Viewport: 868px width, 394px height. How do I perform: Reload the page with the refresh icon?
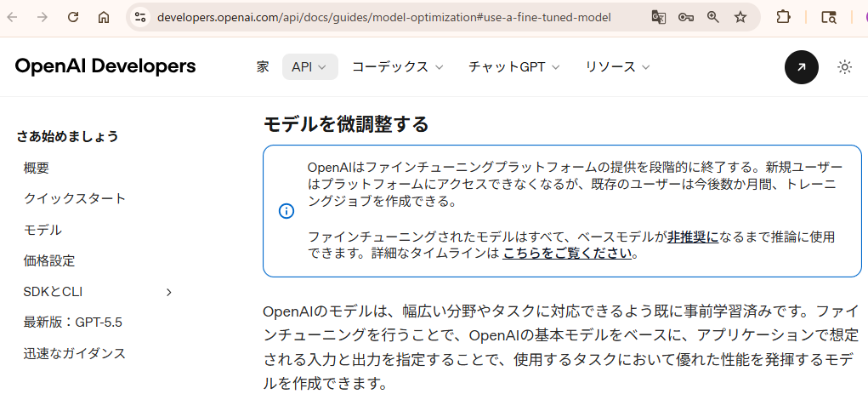click(x=73, y=17)
